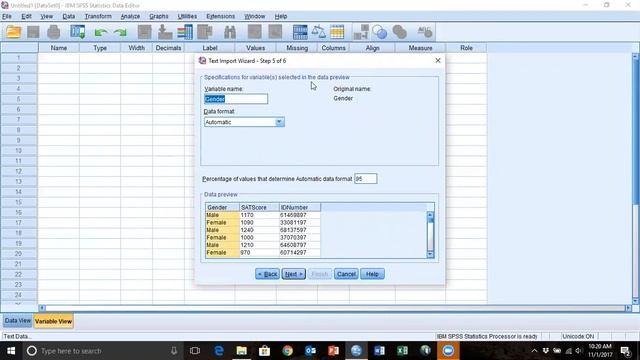The image size is (640, 360).
Task: Switch to the Data View tab
Action: (18, 321)
